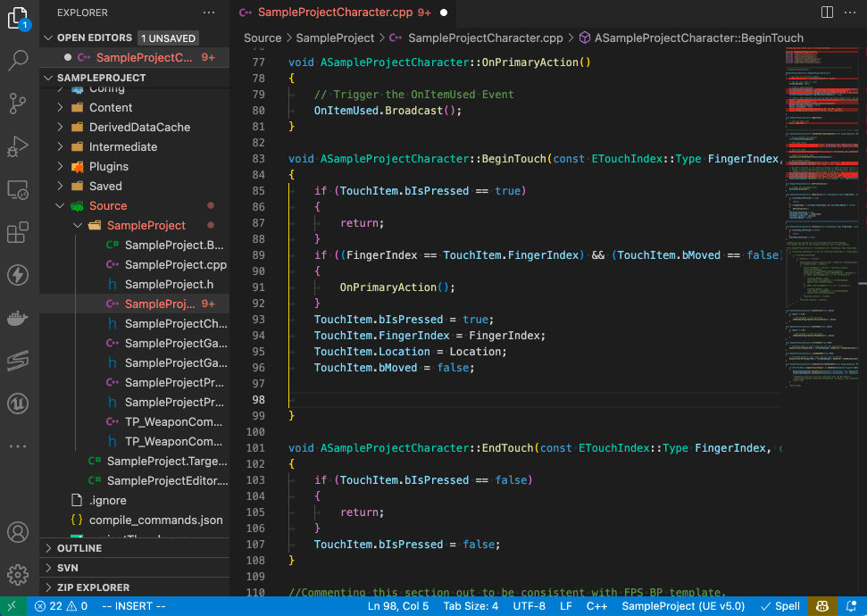Open the Search view icon
This screenshot has width=867, height=616.
18,61
